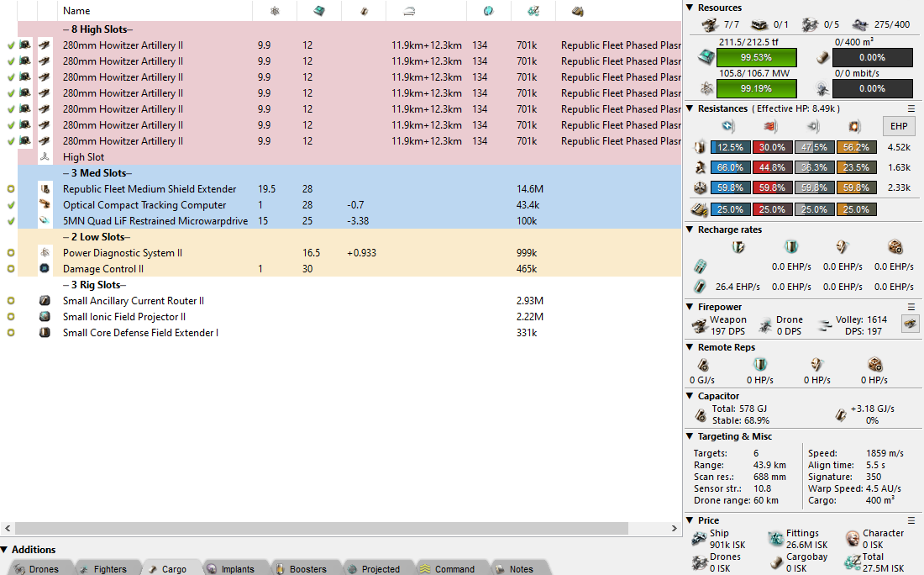The image size is (924, 575).
Task: Toggle the first 280mm Howitzer Artillery II state
Action: click(x=10, y=45)
